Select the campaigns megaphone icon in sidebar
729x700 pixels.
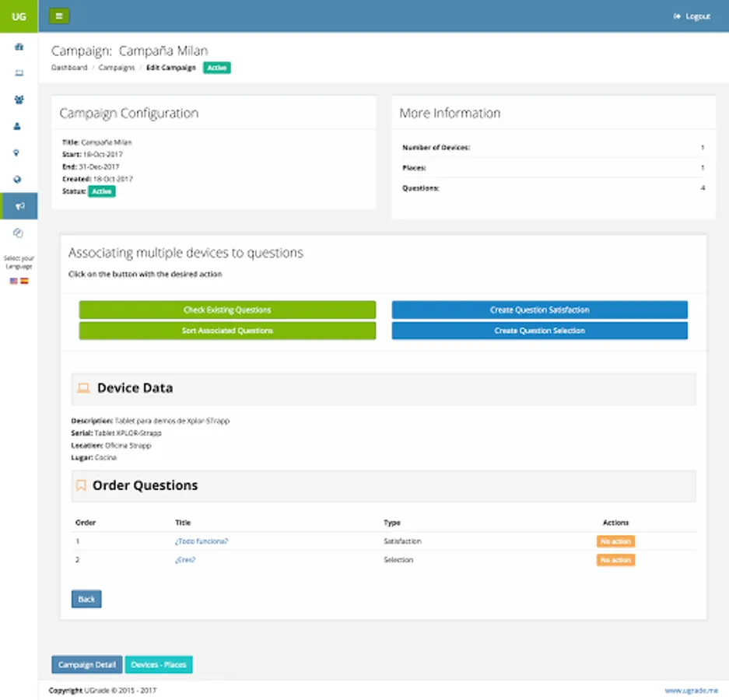(x=19, y=206)
